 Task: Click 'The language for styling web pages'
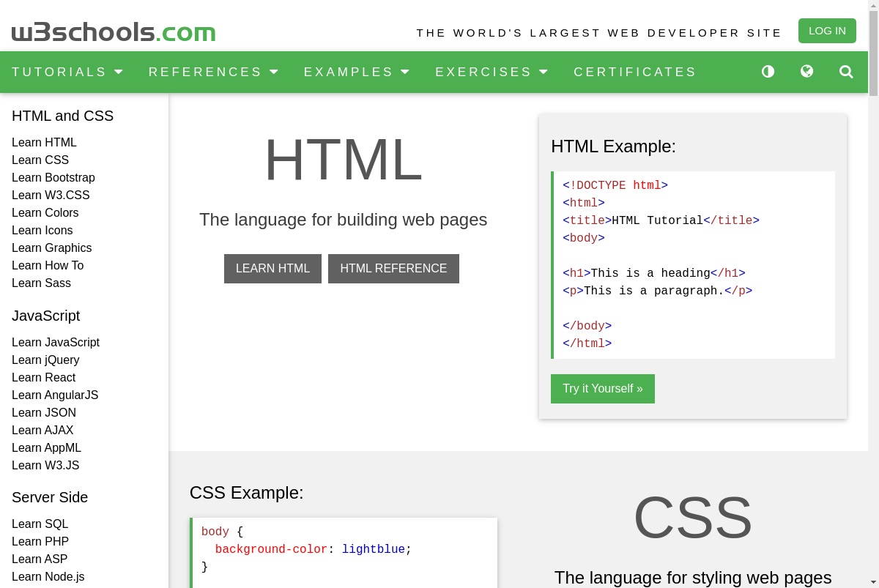[x=693, y=578]
